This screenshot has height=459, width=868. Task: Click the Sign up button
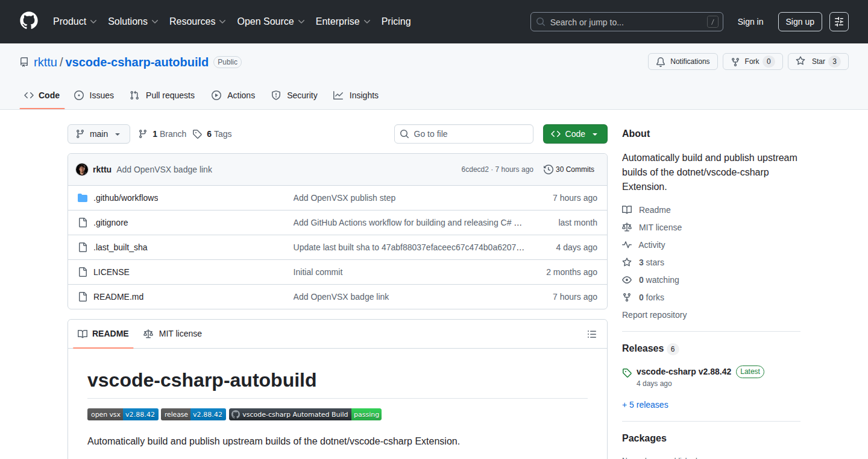coord(800,22)
